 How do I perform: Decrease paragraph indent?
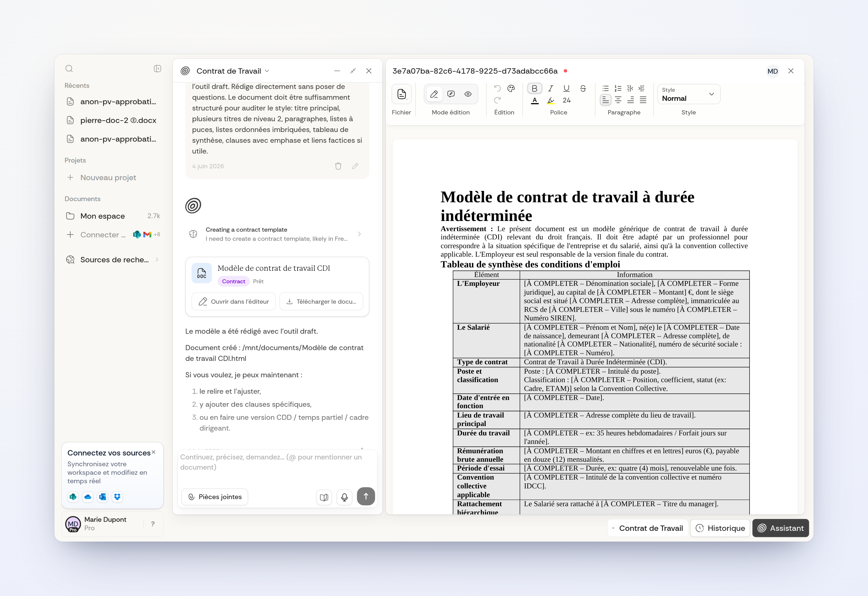click(x=630, y=88)
